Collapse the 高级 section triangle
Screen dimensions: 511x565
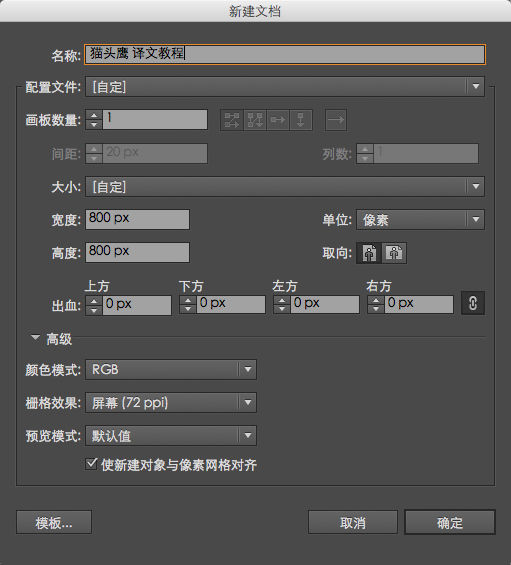tap(35, 338)
